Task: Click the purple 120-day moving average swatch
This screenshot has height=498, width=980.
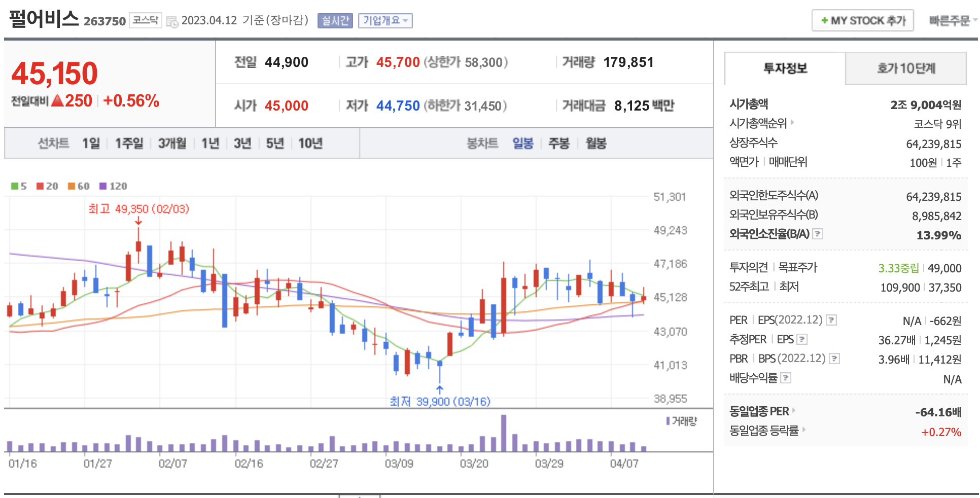Action: pos(103,186)
